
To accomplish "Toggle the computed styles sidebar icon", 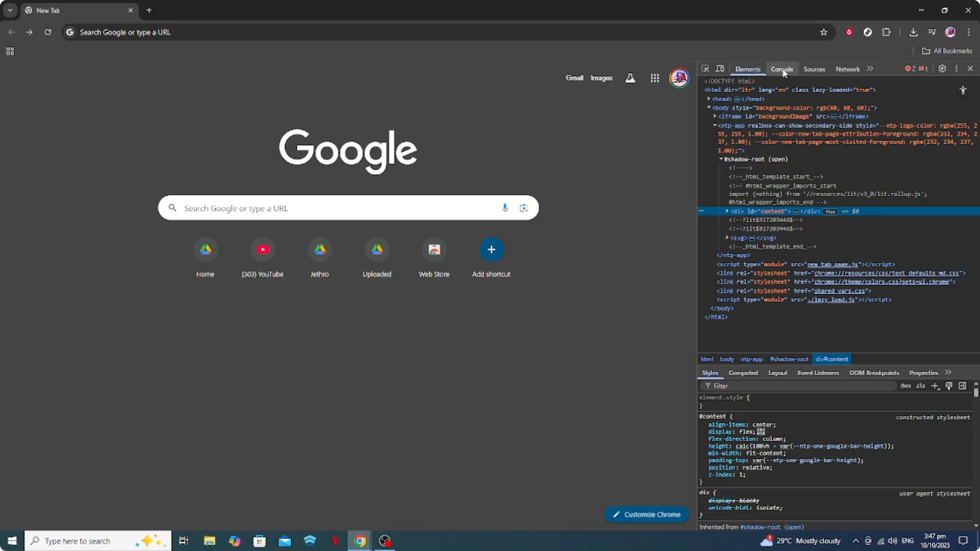I will [962, 386].
